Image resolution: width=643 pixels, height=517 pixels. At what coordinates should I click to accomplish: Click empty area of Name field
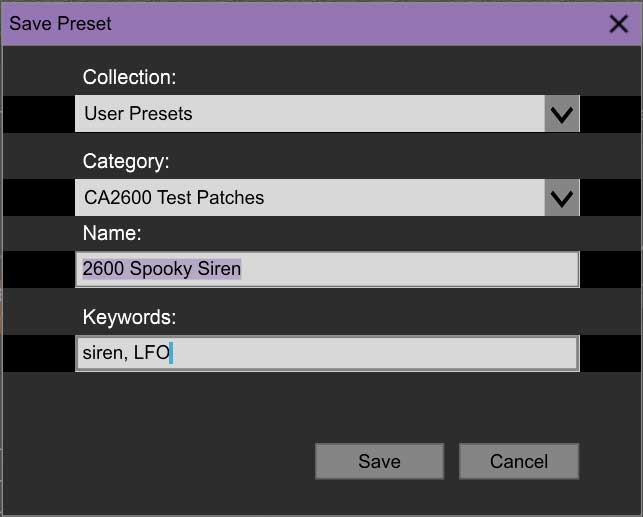(x=410, y=269)
